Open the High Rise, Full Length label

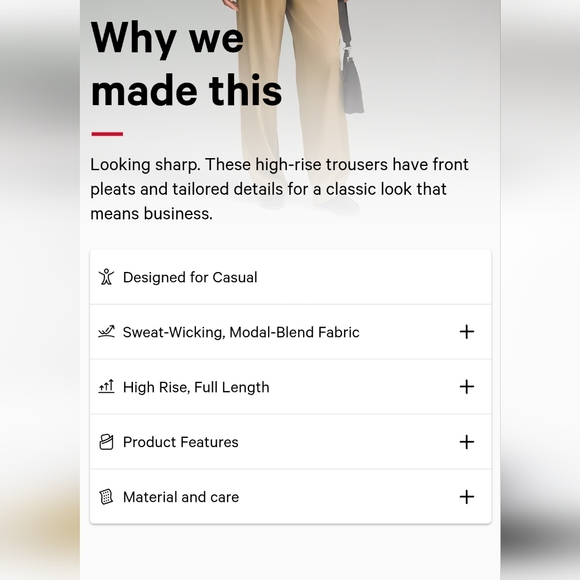tap(196, 387)
